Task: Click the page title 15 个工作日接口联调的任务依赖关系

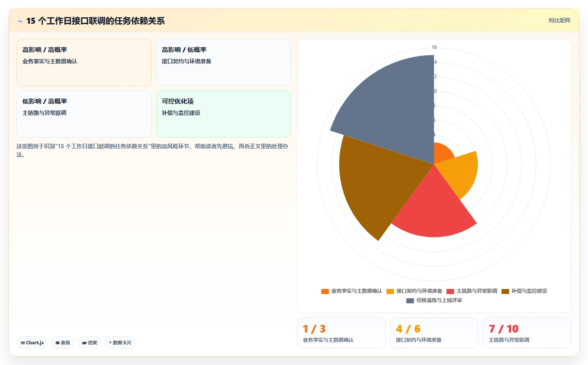Action: click(96, 21)
